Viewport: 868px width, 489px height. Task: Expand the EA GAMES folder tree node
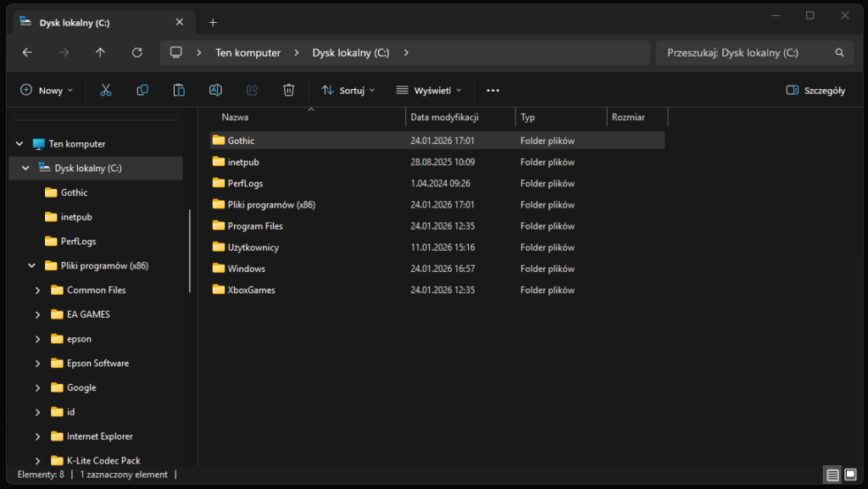point(38,314)
